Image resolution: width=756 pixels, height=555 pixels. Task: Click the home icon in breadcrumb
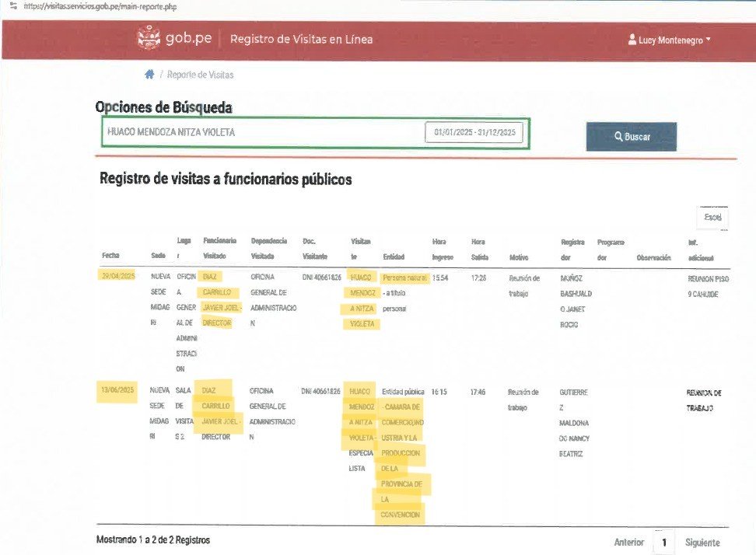(x=149, y=75)
